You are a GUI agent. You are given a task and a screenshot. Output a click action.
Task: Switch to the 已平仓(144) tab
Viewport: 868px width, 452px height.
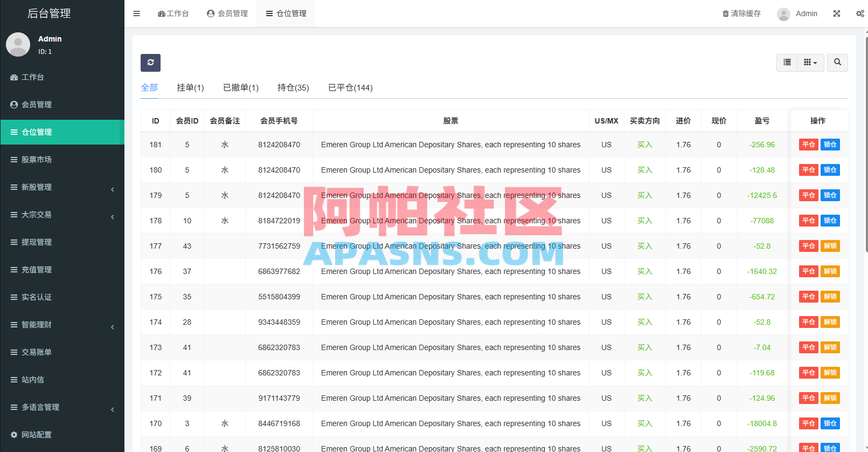pyautogui.click(x=350, y=87)
